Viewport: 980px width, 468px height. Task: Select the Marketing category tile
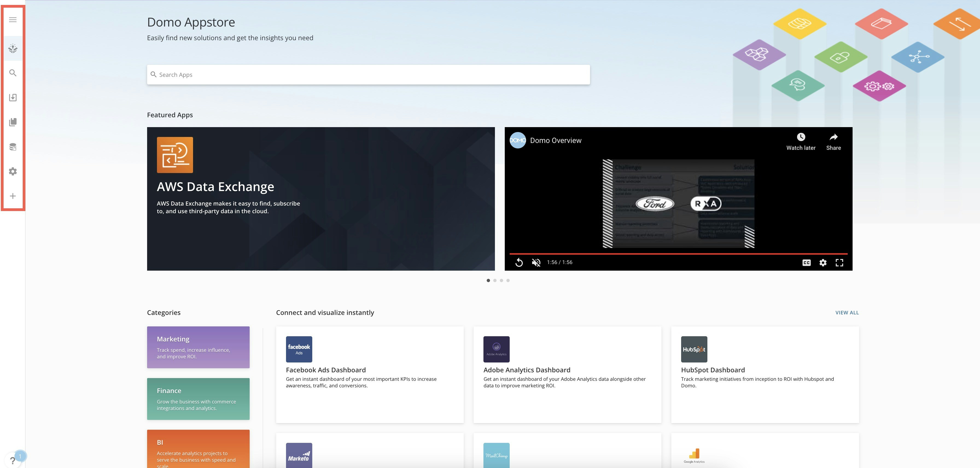pos(198,347)
